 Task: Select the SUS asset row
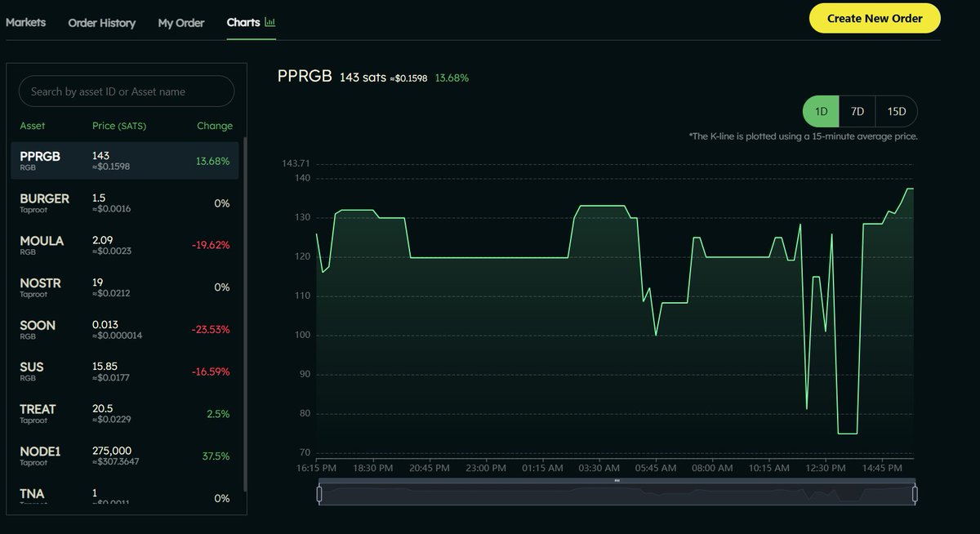click(125, 372)
